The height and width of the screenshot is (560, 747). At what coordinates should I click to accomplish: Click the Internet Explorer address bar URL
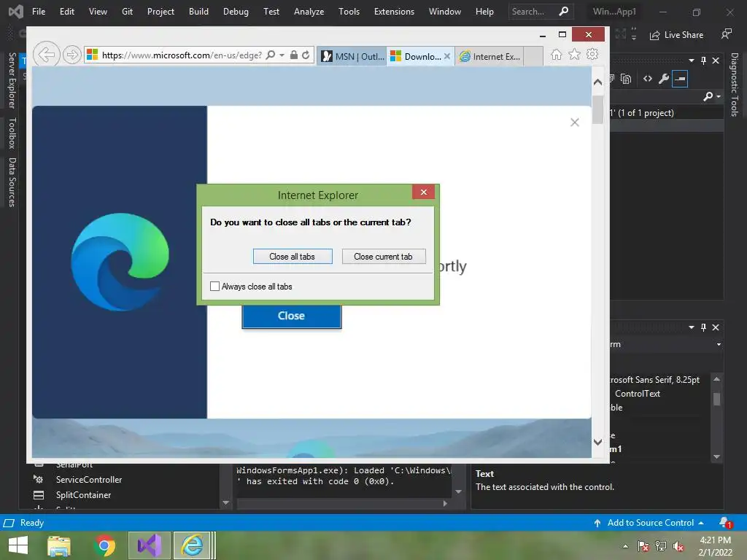pyautogui.click(x=182, y=55)
